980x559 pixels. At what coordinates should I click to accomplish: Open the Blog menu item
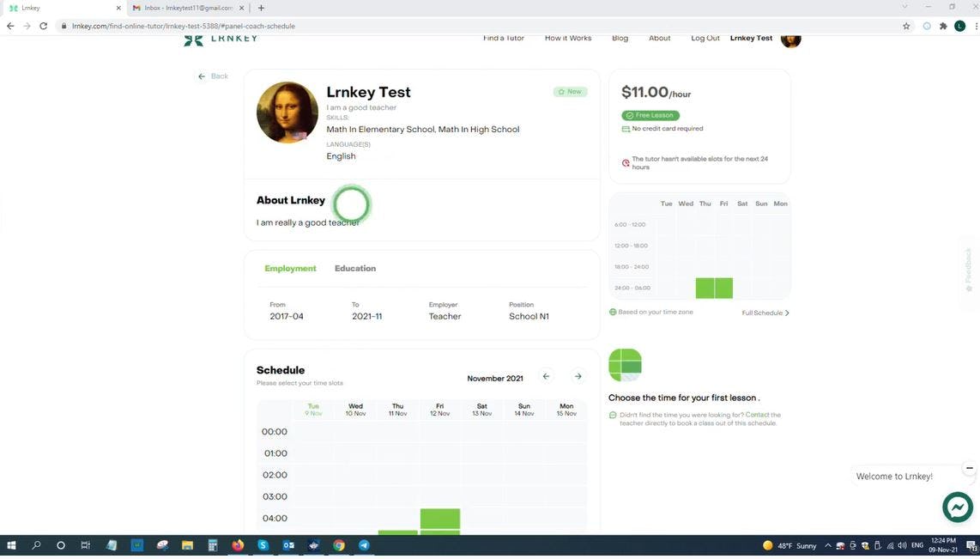(x=620, y=38)
